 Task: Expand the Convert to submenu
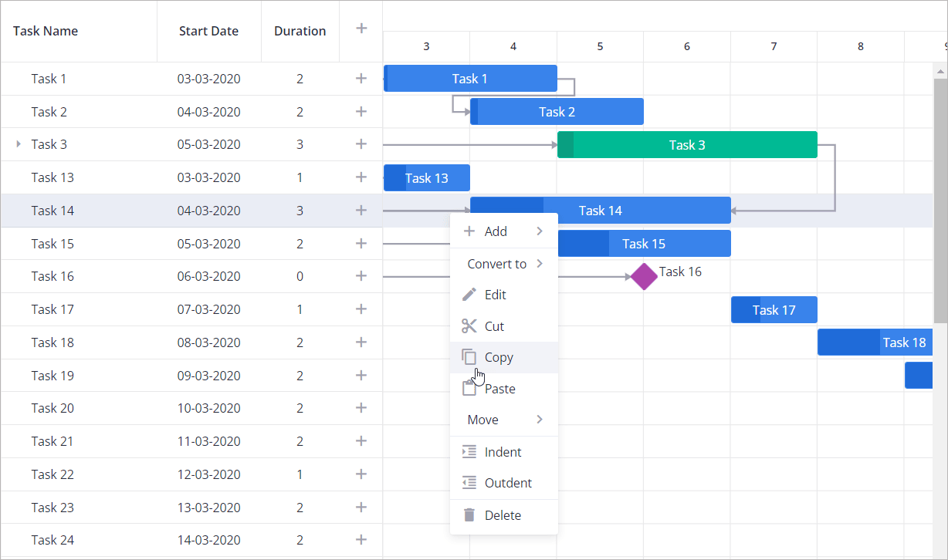pyautogui.click(x=540, y=264)
